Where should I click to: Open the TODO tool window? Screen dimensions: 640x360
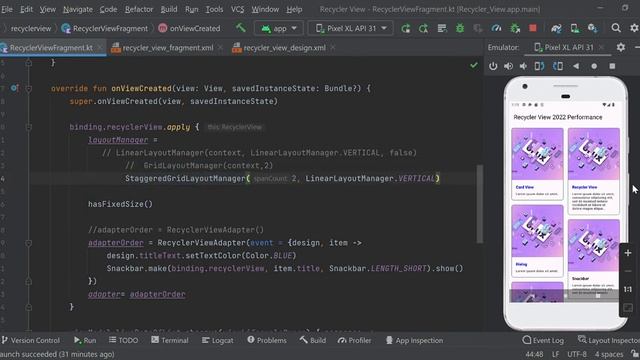(x=124, y=340)
